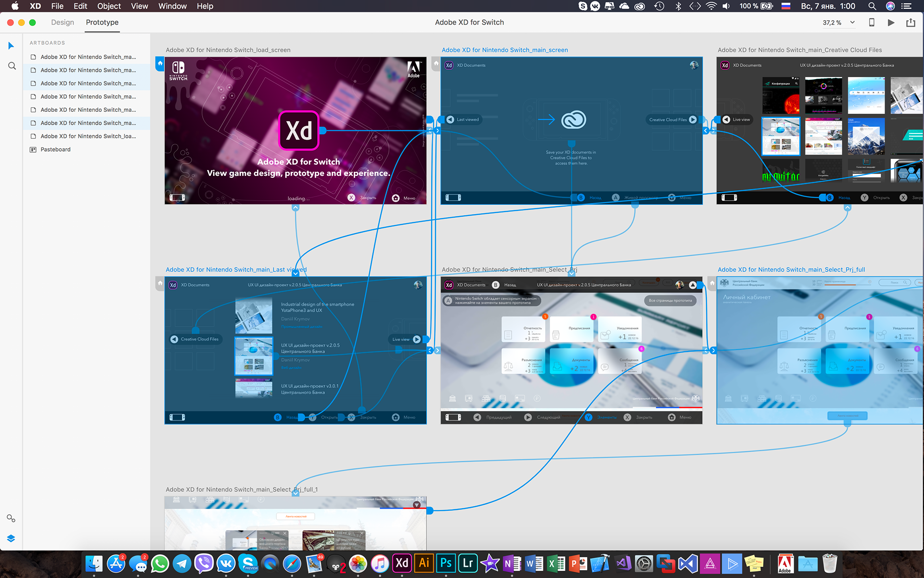Select the main_screen artboard title
924x578 pixels.
(x=505, y=50)
